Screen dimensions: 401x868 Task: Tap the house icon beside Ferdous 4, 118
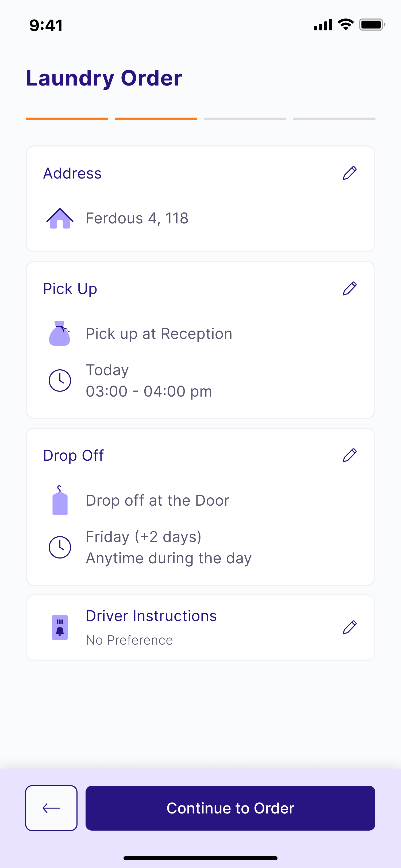60,218
